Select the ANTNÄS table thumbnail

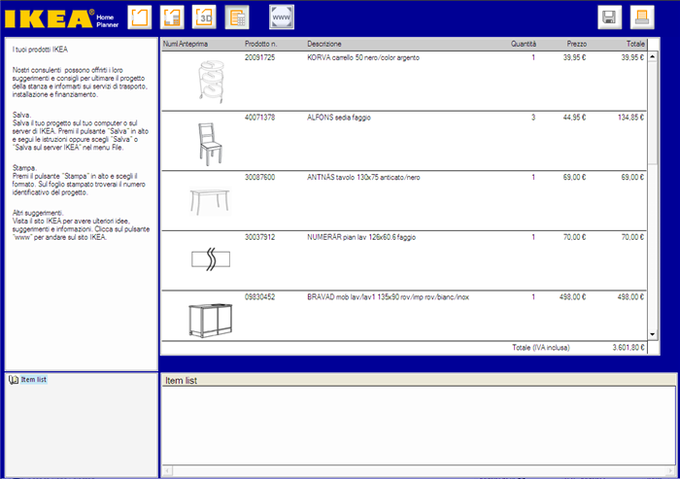[210, 202]
